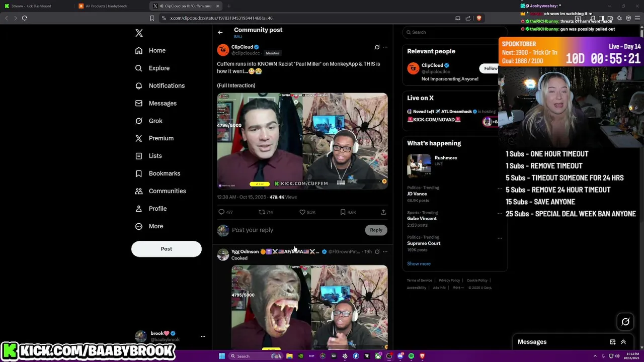The width and height of the screenshot is (644, 362).
Task: Click the floating Grok button
Action: (625, 322)
